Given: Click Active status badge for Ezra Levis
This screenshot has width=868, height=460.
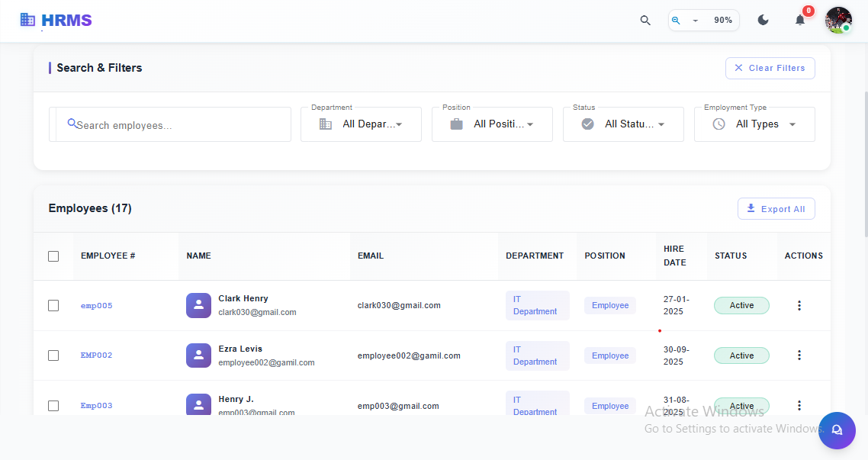Looking at the screenshot, I should [x=741, y=355].
